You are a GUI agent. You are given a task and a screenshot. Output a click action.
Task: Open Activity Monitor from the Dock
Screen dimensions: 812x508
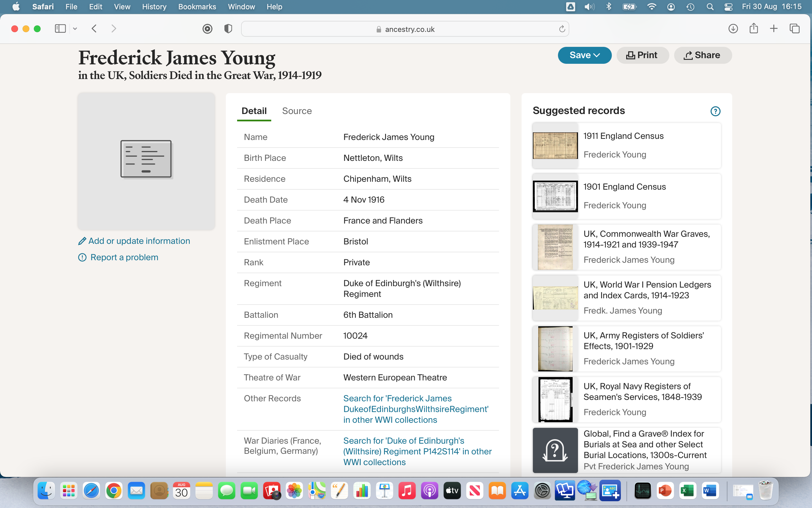coord(643,491)
